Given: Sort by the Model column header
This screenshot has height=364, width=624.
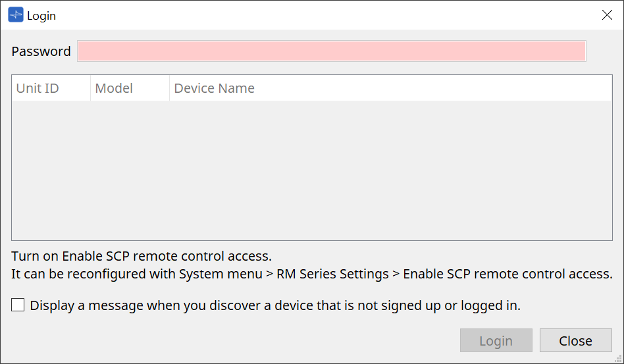Looking at the screenshot, I should point(114,88).
